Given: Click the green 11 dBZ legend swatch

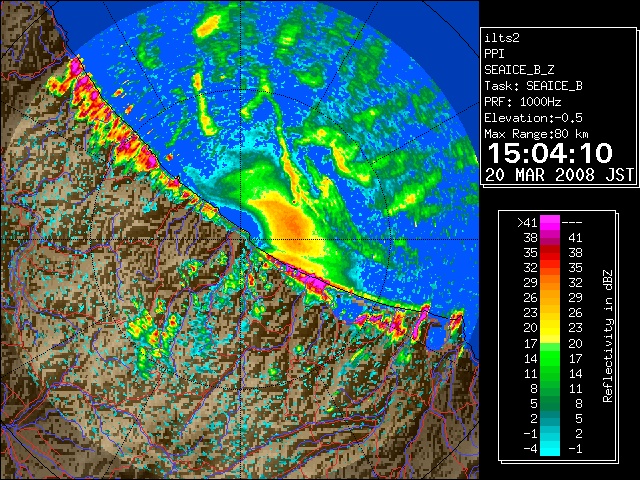Looking at the screenshot, I should click(550, 373).
